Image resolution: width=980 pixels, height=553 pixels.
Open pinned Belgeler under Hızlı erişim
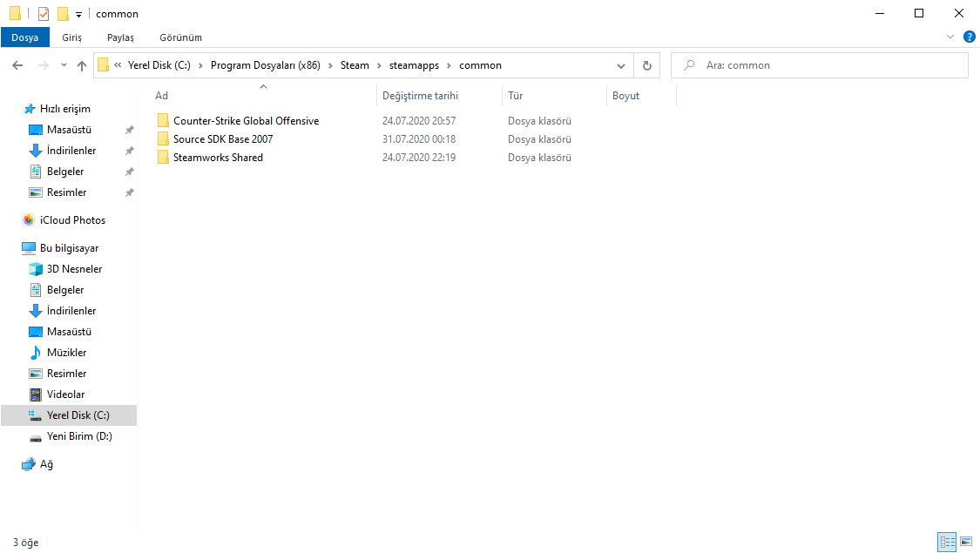[65, 172]
